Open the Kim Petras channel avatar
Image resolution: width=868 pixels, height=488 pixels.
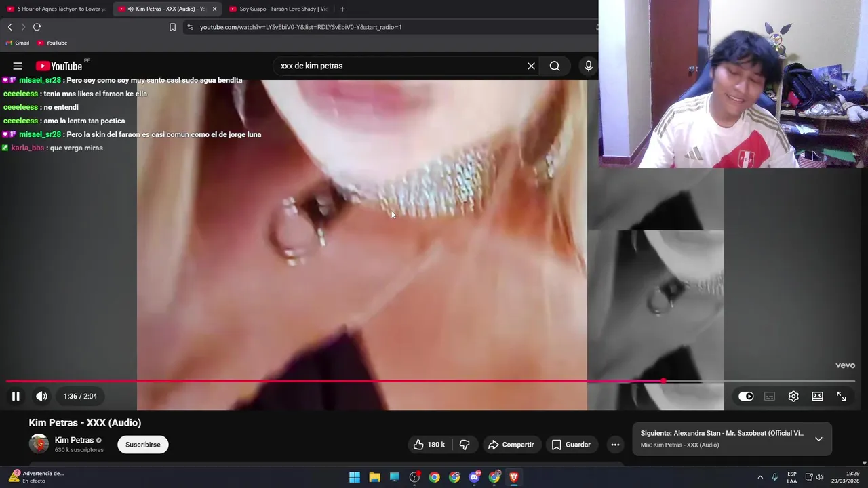pos(39,445)
